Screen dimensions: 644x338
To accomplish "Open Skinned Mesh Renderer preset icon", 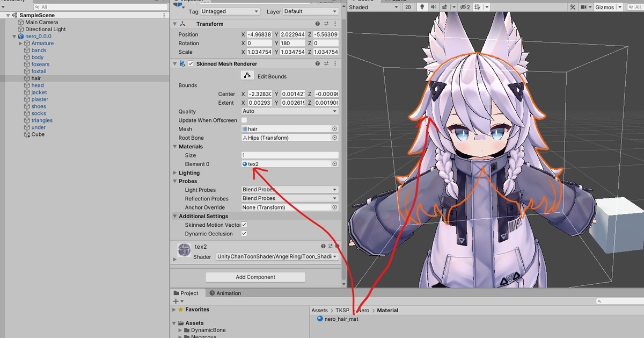I will point(327,63).
